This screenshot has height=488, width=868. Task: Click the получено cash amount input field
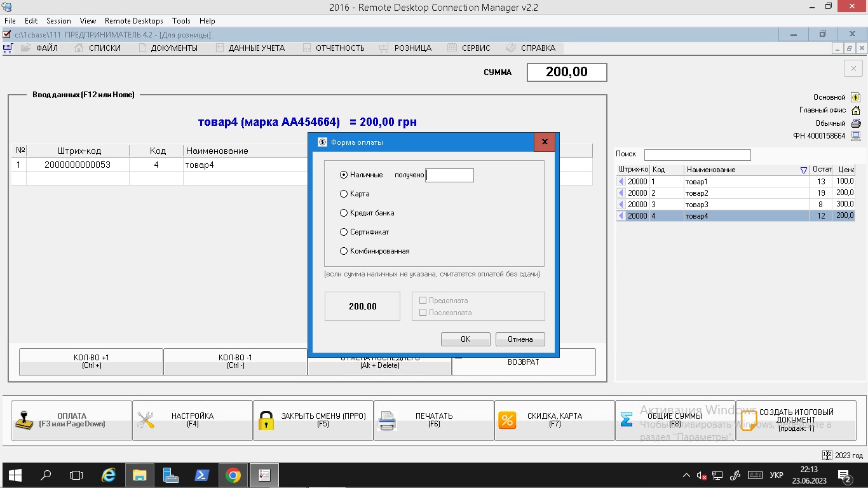pos(450,175)
